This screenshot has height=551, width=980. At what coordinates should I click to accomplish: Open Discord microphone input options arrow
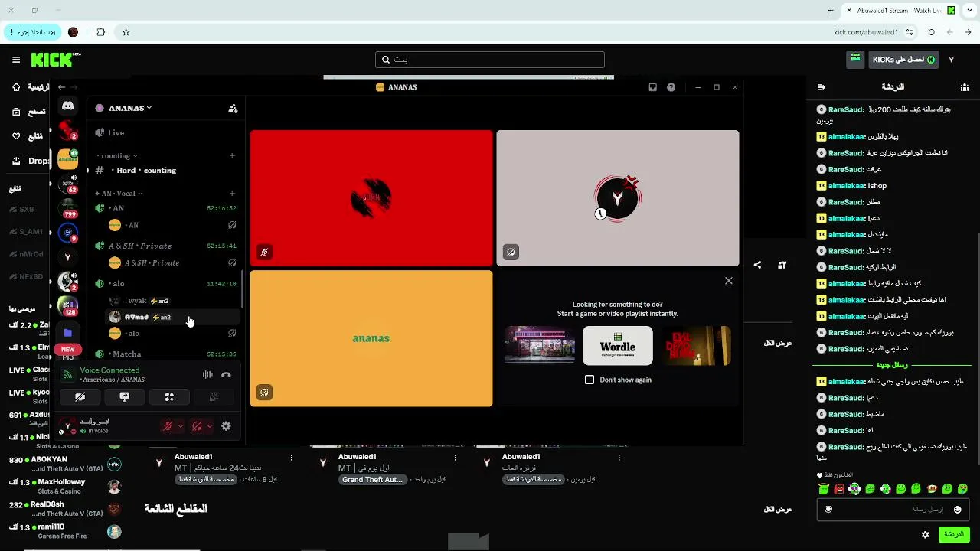[181, 426]
